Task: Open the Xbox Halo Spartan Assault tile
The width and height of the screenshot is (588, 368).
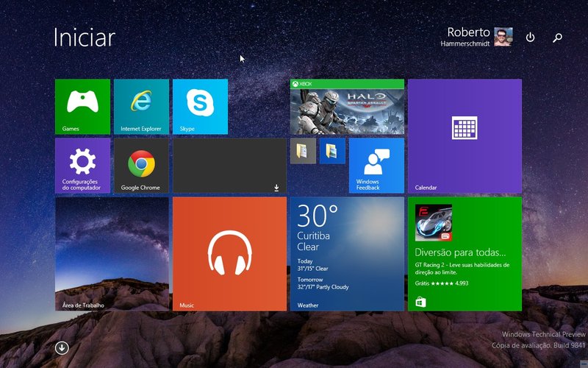Action: (347, 107)
